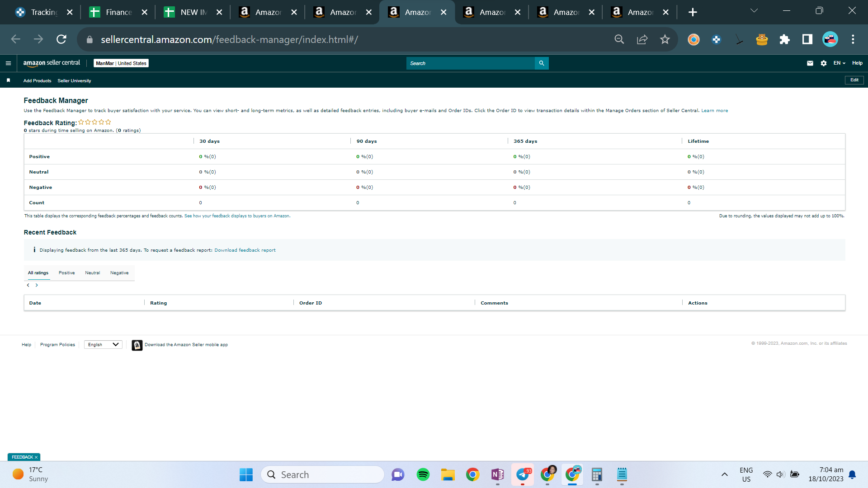Open OneNote from the taskbar
The image size is (868, 488).
tap(498, 474)
